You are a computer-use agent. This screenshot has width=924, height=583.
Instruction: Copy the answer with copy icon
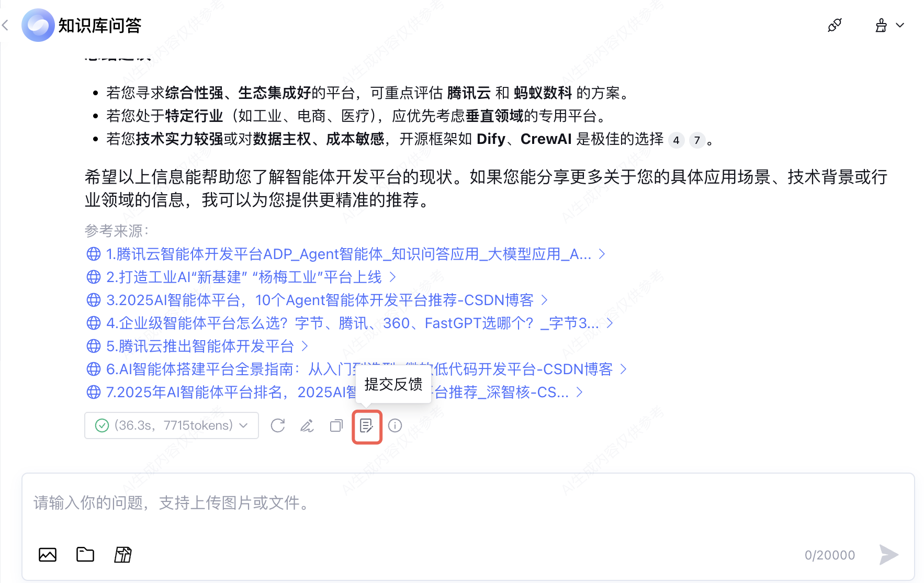coord(336,425)
